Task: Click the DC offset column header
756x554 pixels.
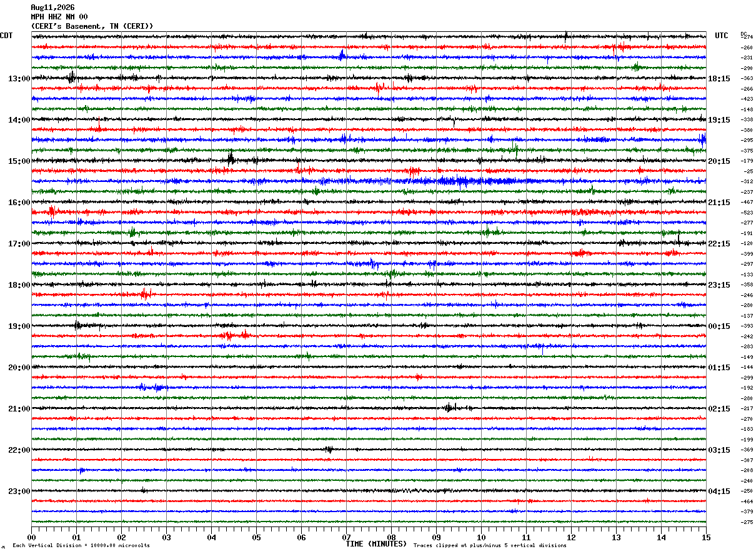Action: click(x=744, y=34)
